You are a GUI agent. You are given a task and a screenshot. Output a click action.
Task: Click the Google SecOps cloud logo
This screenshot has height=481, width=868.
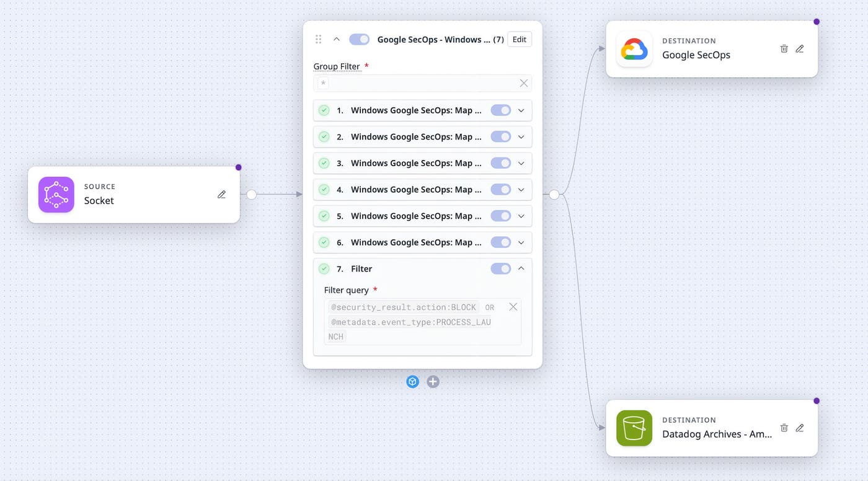click(x=634, y=49)
